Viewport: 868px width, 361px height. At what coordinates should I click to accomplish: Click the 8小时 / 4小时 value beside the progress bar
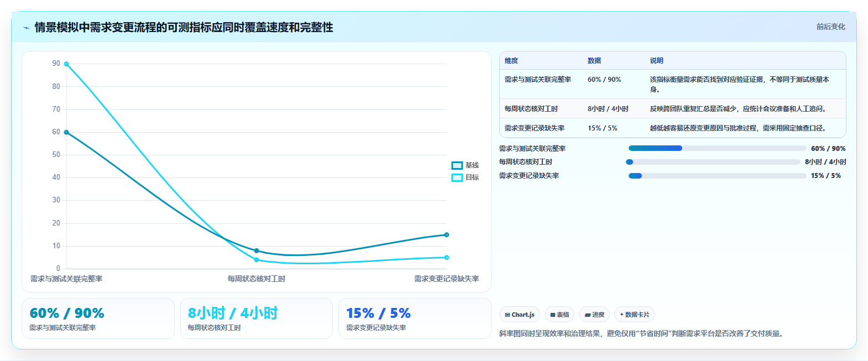[x=825, y=162]
